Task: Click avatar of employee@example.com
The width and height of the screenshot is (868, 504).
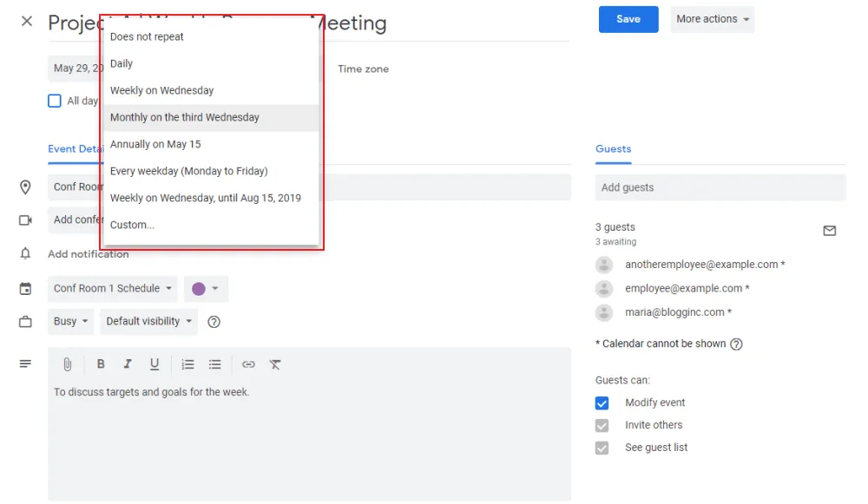Action: (604, 288)
